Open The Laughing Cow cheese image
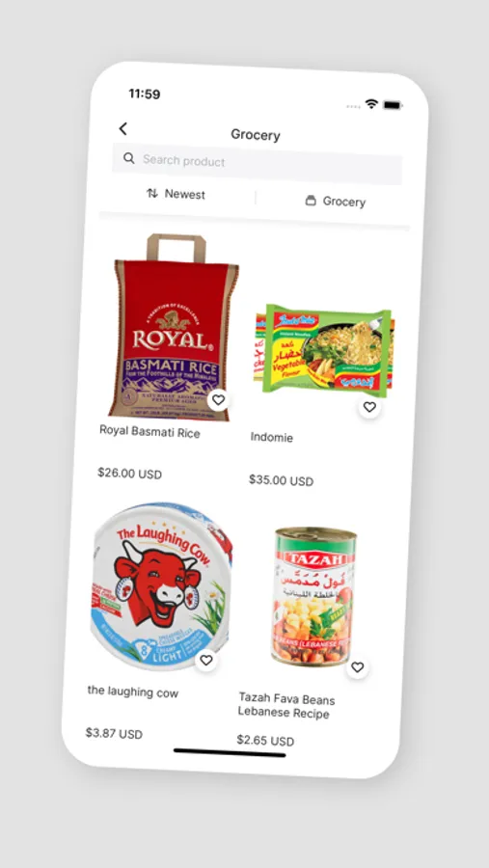 (162, 586)
